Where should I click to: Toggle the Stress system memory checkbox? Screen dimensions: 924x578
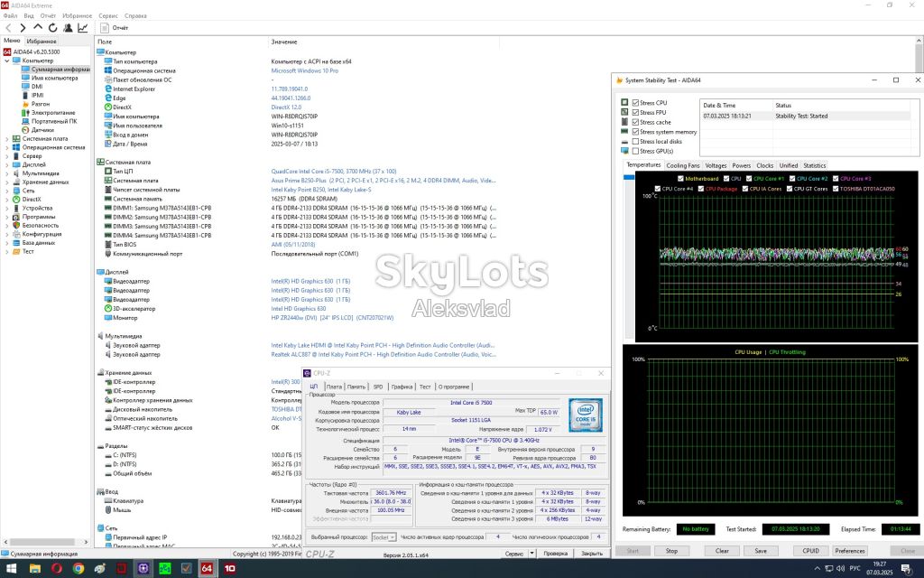pyautogui.click(x=635, y=132)
